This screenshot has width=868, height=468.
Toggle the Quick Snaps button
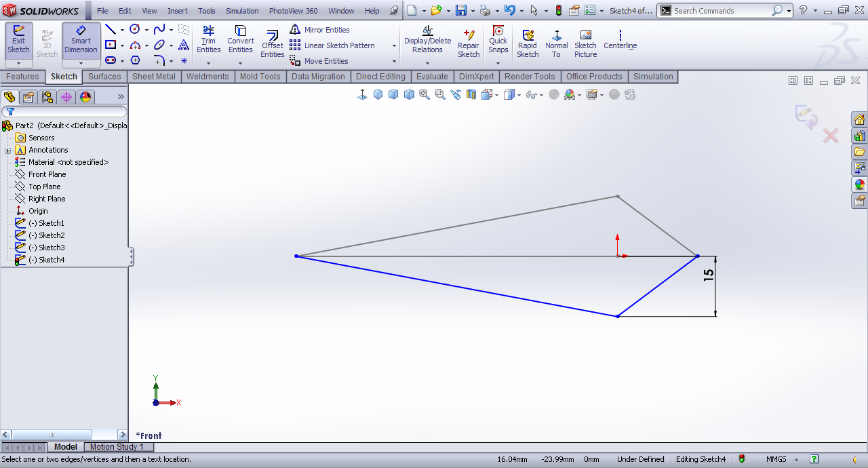[498, 39]
